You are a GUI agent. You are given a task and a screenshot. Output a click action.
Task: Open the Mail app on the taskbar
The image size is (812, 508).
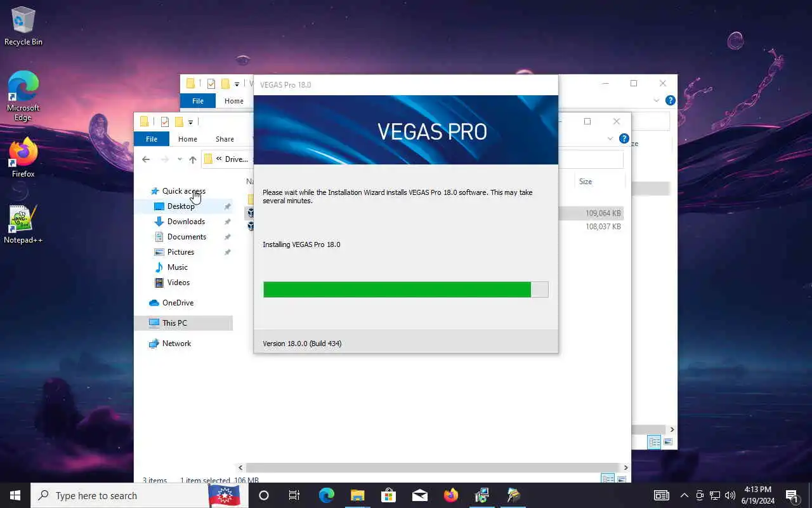(420, 495)
